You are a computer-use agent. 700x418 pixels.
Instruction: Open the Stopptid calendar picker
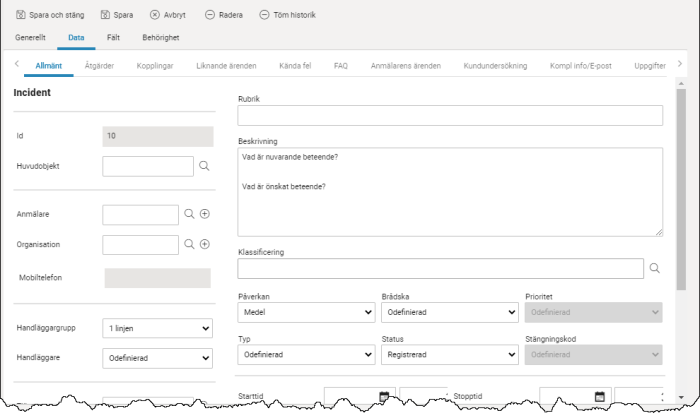(x=599, y=396)
